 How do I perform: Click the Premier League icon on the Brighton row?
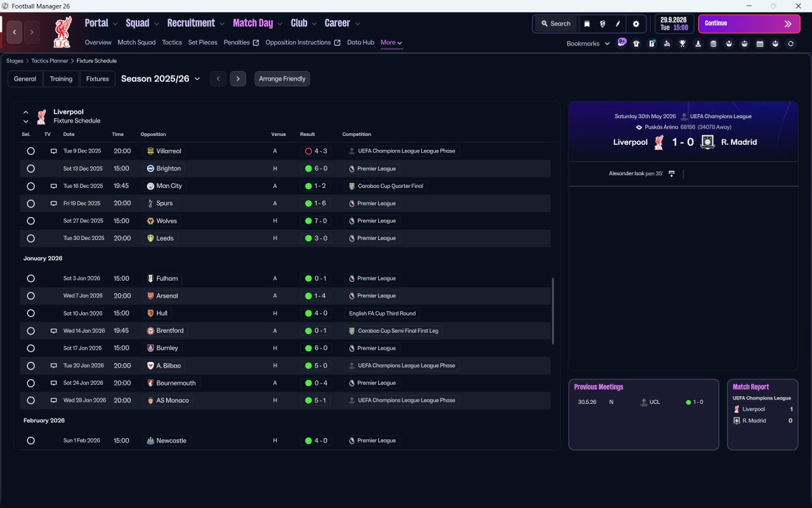click(x=351, y=169)
